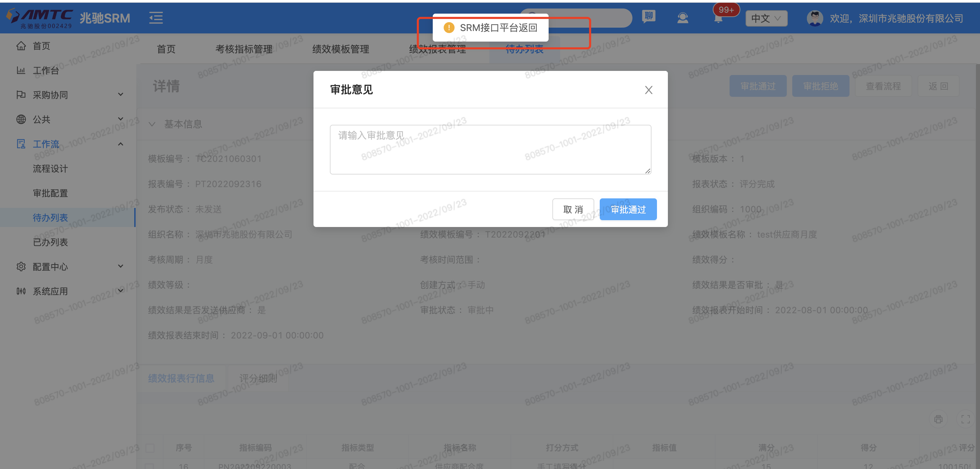
Task: Click the 公共 globe icon in sidebar
Action: click(21, 120)
